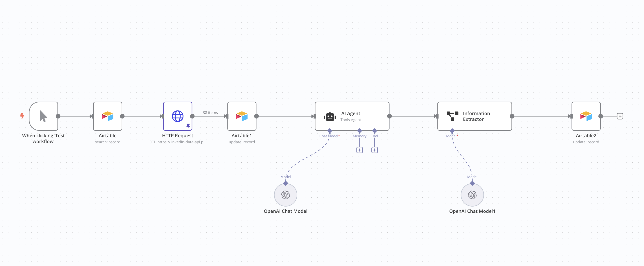Click the 'When clicking Test workflow' label
Screen dimensions: 644x266
click(x=44, y=138)
